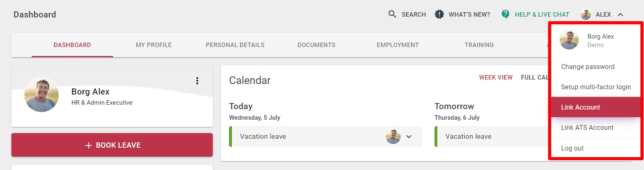Open the Personal Details tab
Viewport: 644px width, 170px height.
(x=235, y=45)
